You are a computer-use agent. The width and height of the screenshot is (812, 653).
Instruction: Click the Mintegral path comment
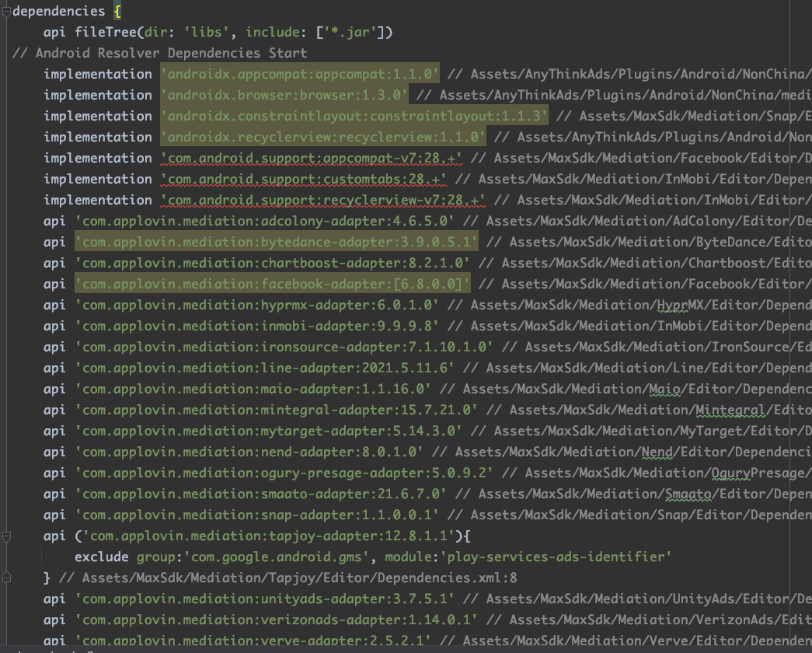point(649,410)
